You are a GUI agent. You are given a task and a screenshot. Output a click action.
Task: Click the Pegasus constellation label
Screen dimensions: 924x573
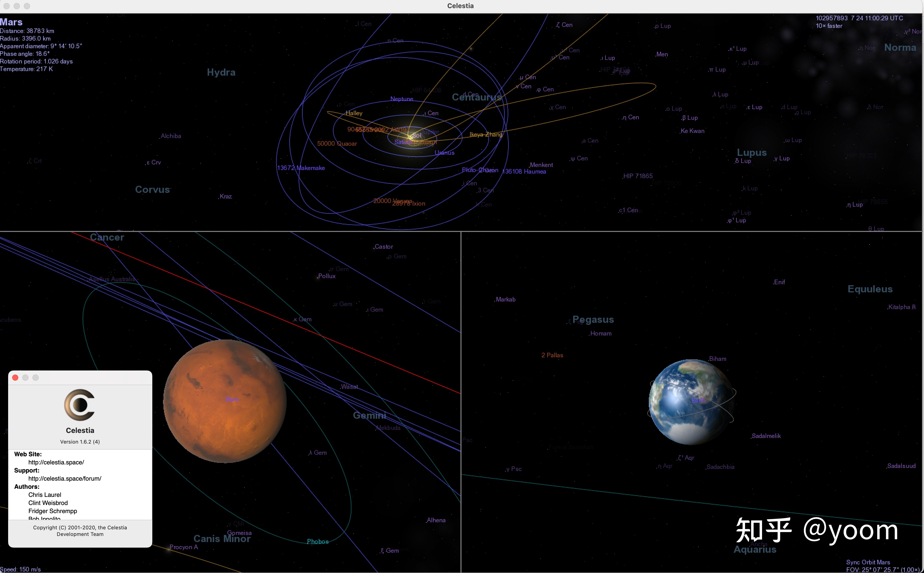[593, 319]
